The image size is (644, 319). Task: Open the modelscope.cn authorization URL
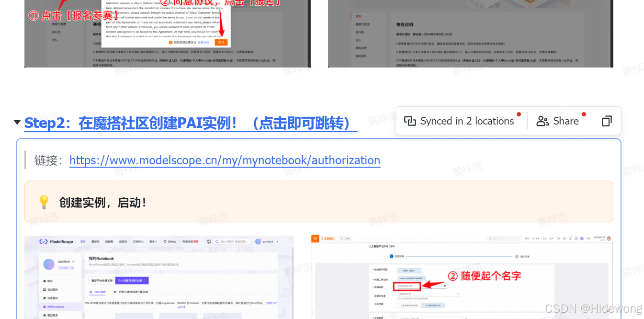click(x=225, y=160)
